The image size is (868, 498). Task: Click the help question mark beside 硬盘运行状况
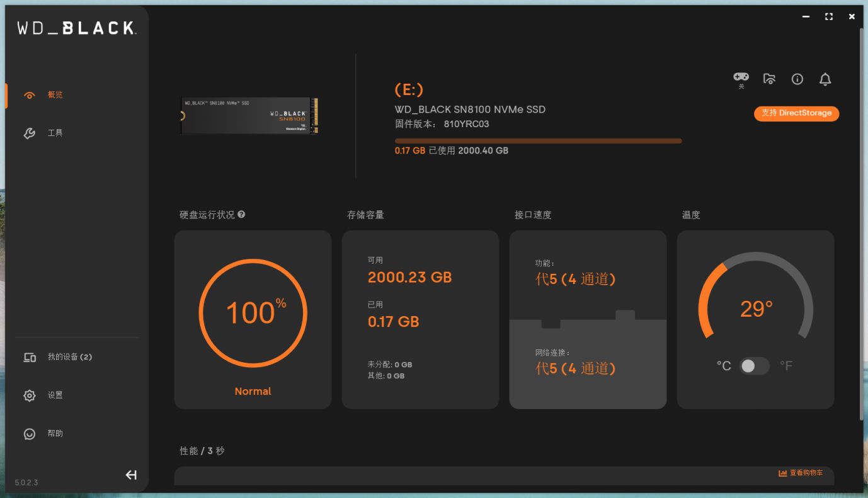coord(242,215)
